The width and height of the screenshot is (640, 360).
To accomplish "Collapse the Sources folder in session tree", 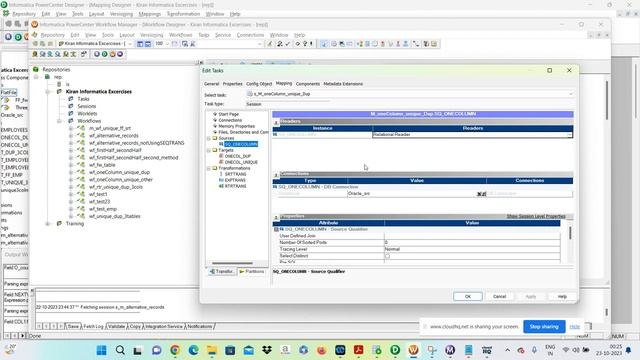I will [209, 138].
